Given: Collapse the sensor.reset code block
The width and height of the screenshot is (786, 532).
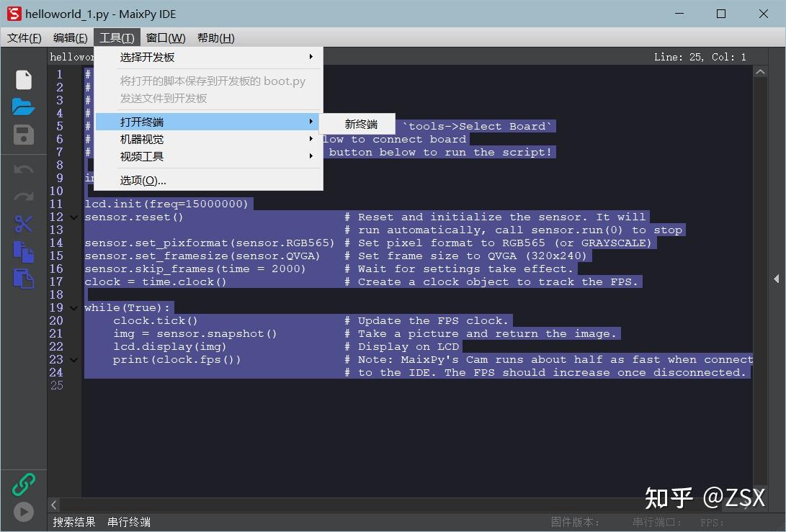Looking at the screenshot, I should pos(72,217).
